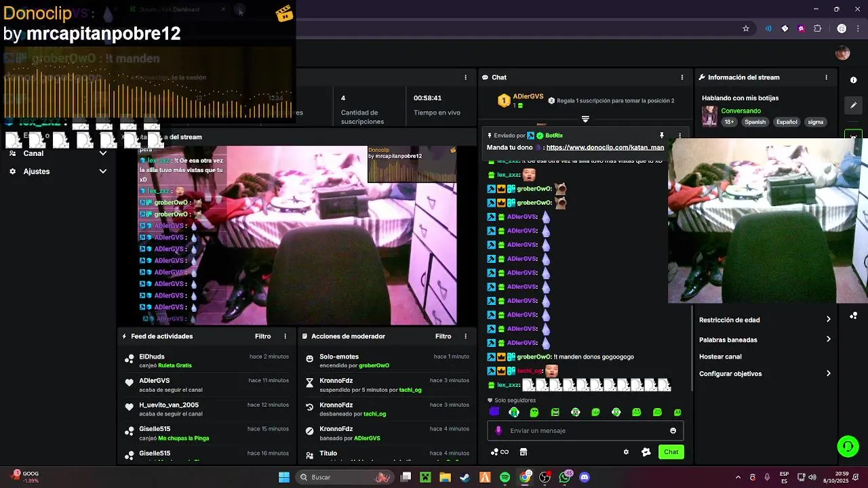This screenshot has width=868, height=488.
Task: Select the first purple emote in chat
Action: (x=494, y=412)
